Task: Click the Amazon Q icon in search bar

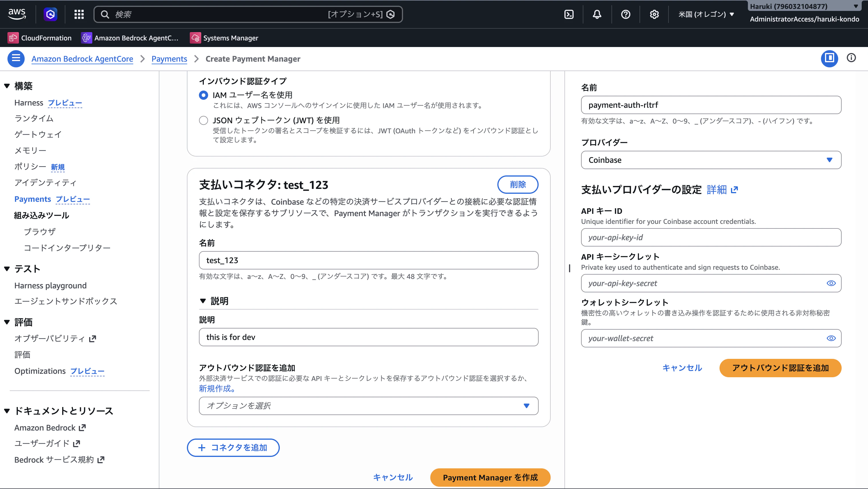Action: [390, 14]
